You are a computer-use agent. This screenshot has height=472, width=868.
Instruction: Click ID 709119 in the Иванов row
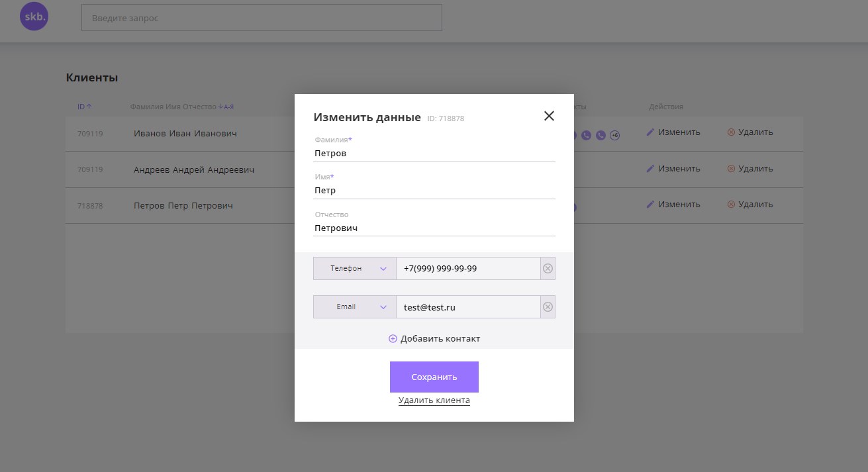click(90, 133)
